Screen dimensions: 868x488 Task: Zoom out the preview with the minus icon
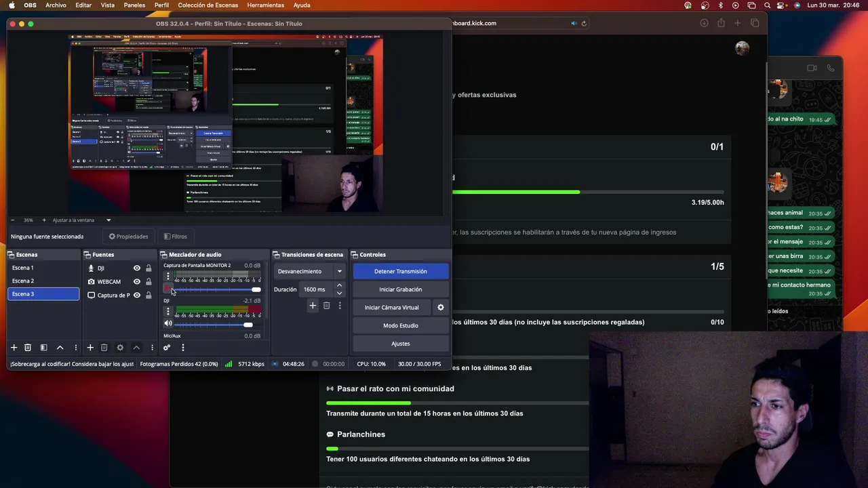[x=14, y=220]
